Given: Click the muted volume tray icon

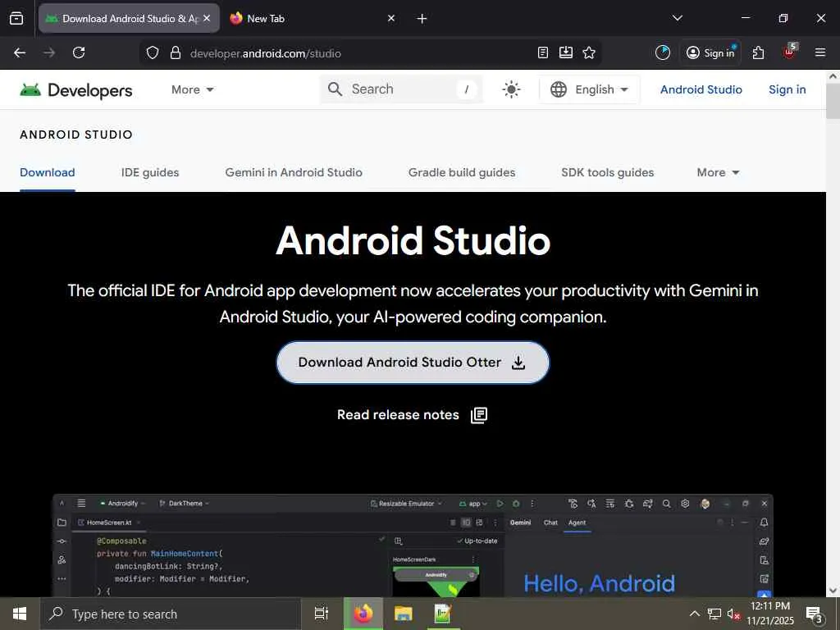Looking at the screenshot, I should pyautogui.click(x=733, y=614).
